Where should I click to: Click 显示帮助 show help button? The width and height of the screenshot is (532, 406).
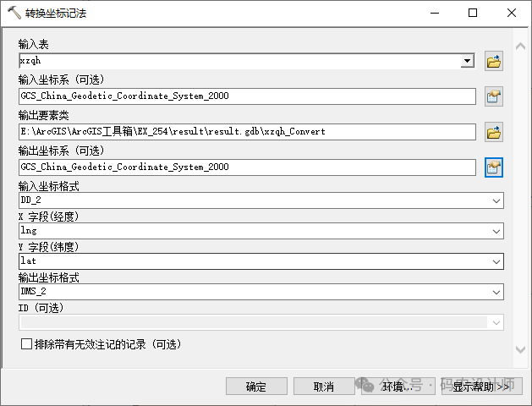(480, 387)
